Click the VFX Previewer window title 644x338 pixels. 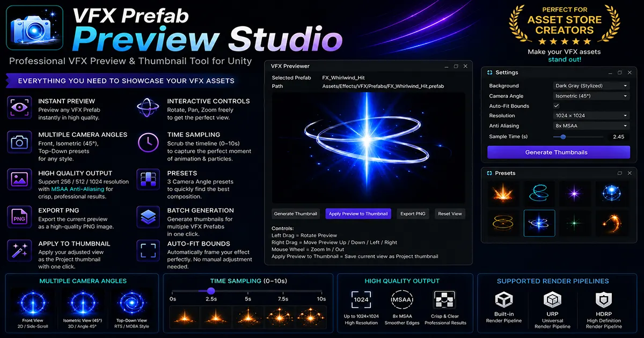click(x=290, y=66)
